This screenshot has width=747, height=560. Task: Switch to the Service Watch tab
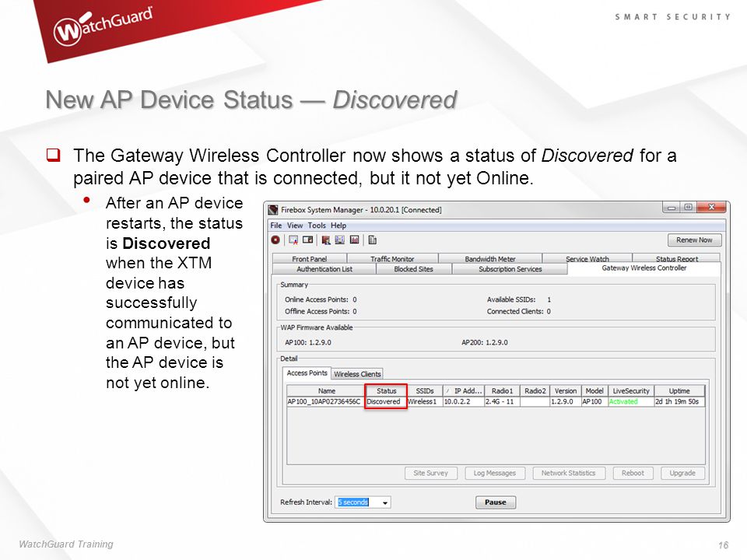coord(587,258)
